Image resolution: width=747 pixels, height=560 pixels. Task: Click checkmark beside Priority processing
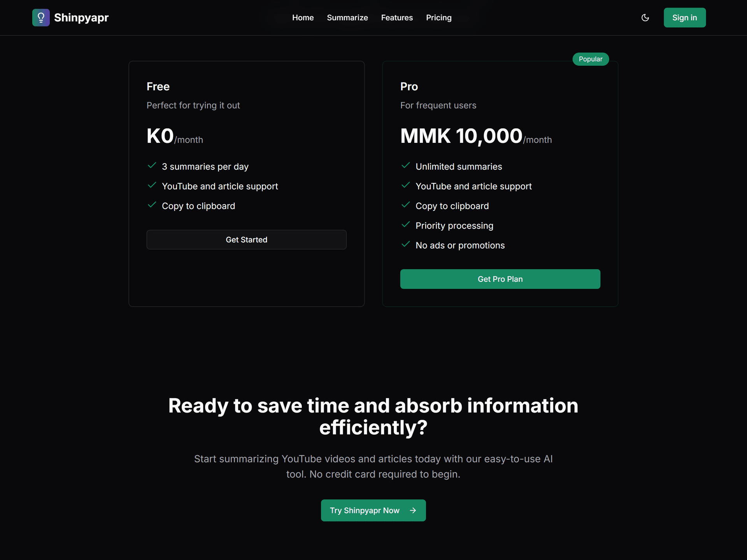406,225
